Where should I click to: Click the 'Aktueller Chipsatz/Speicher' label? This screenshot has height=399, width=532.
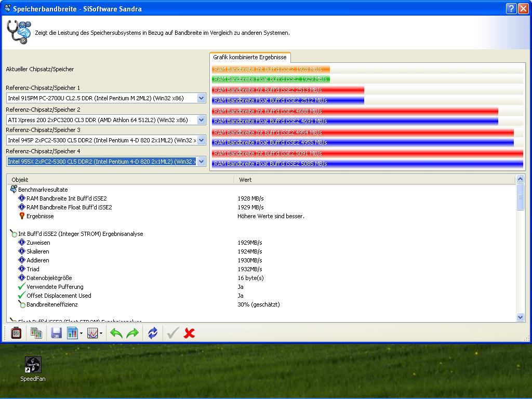point(39,69)
